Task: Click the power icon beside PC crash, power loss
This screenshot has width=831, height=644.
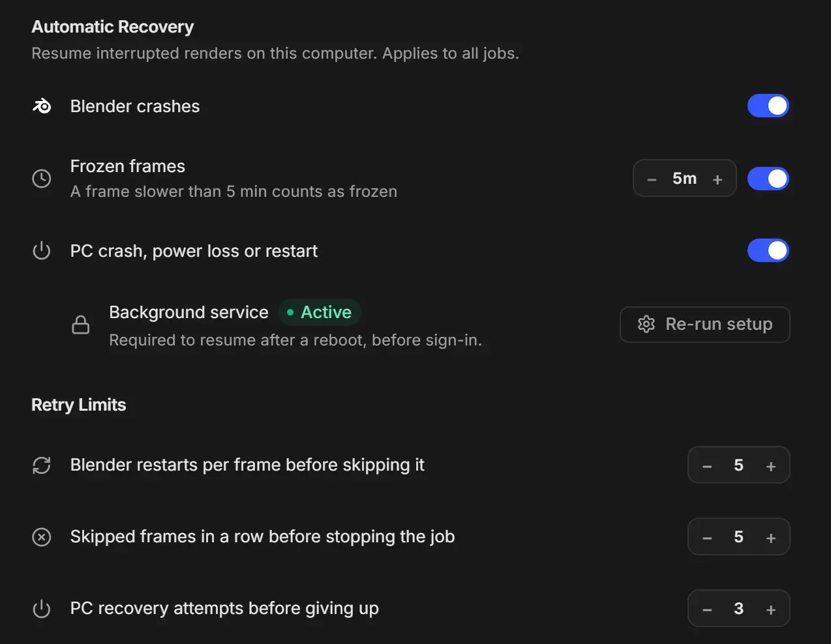Action: (x=42, y=250)
